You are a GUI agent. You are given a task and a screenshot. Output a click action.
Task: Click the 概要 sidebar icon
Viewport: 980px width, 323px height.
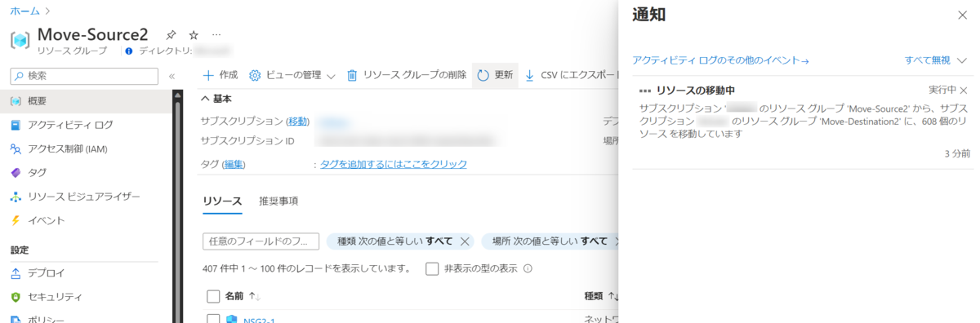click(16, 101)
